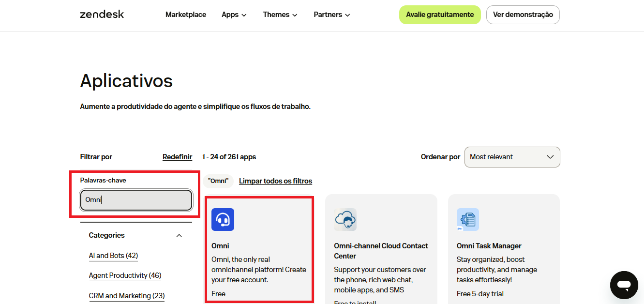
Task: Open Omni-channel Cloud Contact Center icon
Action: click(x=345, y=219)
